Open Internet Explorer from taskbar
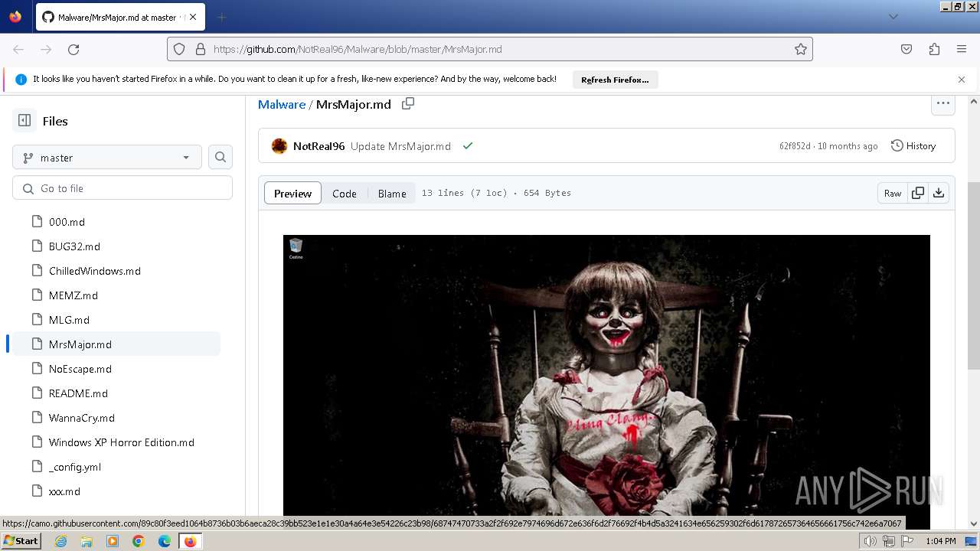The height and width of the screenshot is (551, 980). (x=61, y=541)
